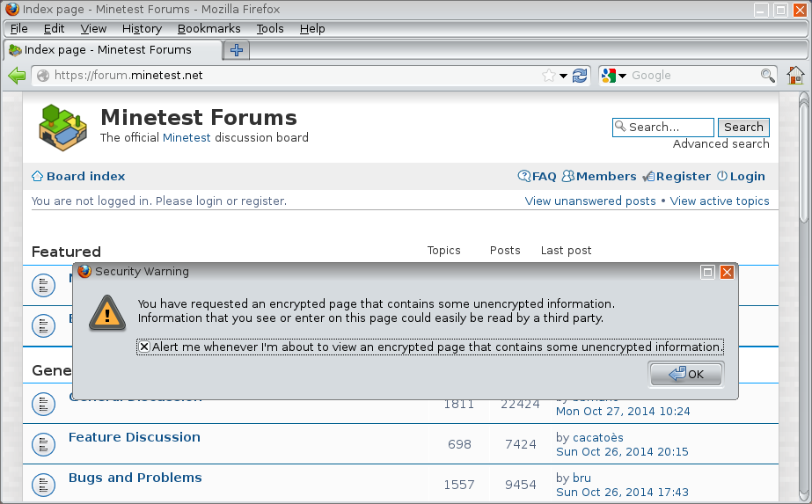
Task: Click the Featured category heading
Action: [66, 252]
